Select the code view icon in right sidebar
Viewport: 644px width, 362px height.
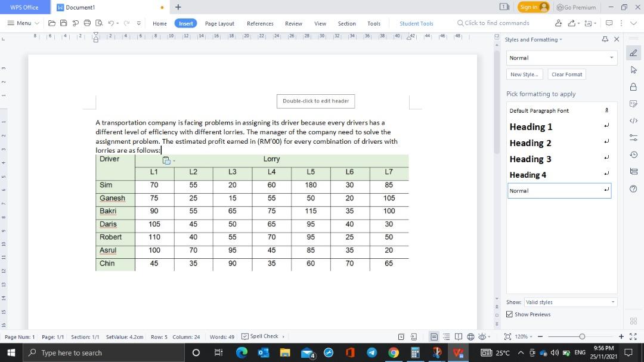[633, 120]
